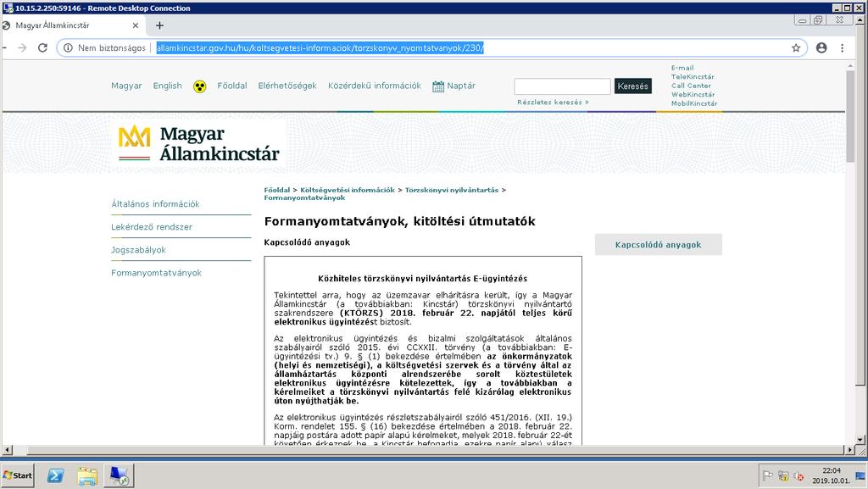The width and height of the screenshot is (868, 489).
Task: Launch PowerShell from the taskbar
Action: (55, 475)
